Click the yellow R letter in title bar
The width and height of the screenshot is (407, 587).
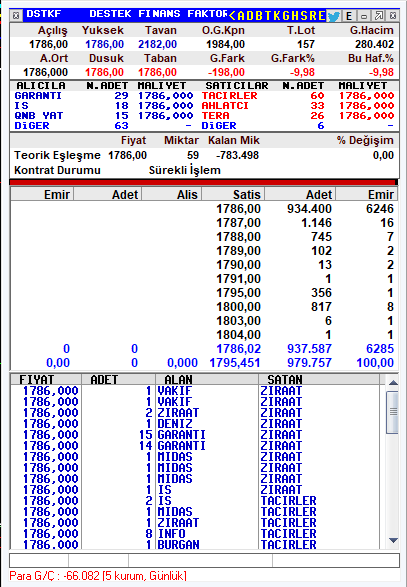click(313, 15)
